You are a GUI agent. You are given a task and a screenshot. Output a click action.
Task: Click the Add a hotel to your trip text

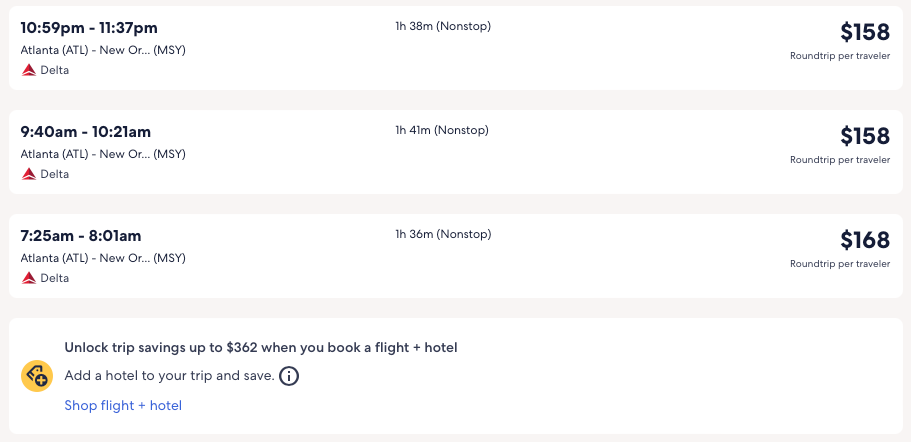169,376
